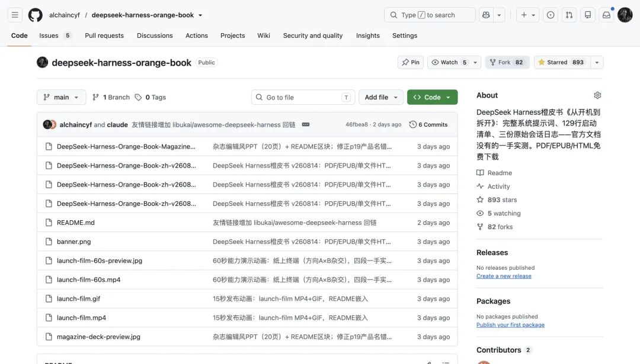Screen dimensions: 640x364
Task: Toggle the Starred button for this repository
Action: 562,62
